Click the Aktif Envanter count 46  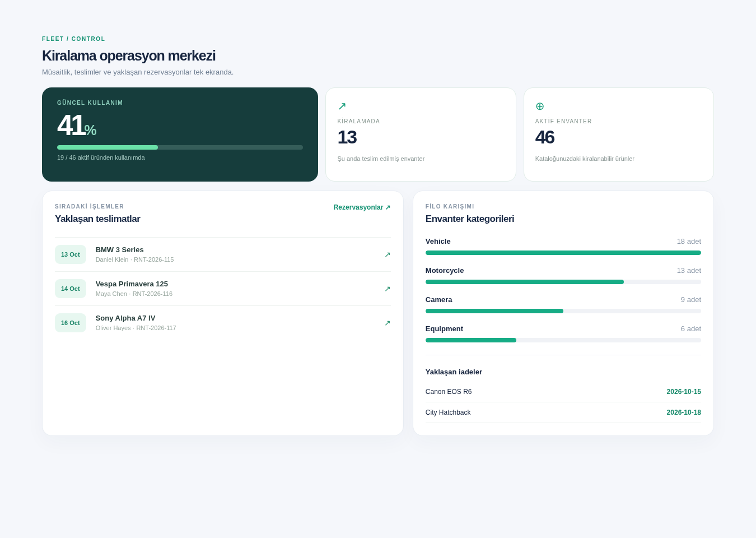pyautogui.click(x=545, y=137)
